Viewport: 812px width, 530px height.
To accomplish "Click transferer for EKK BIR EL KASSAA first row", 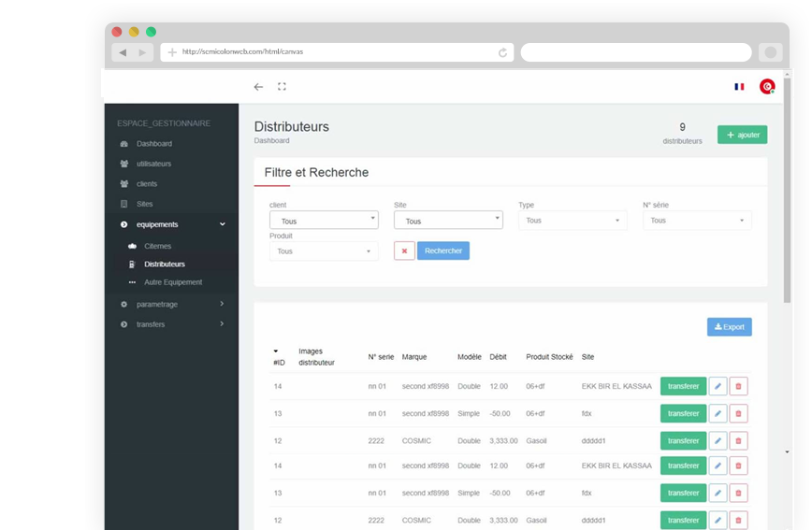I will pos(683,386).
